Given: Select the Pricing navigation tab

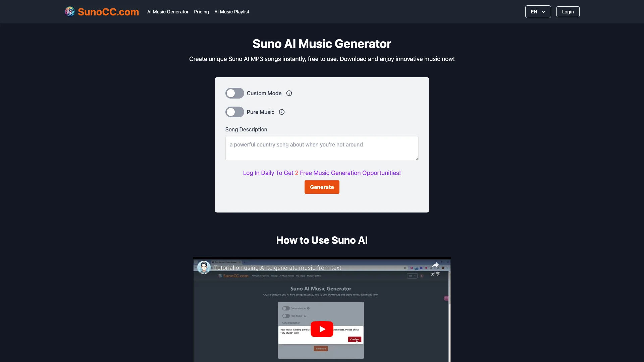Looking at the screenshot, I should [201, 11].
